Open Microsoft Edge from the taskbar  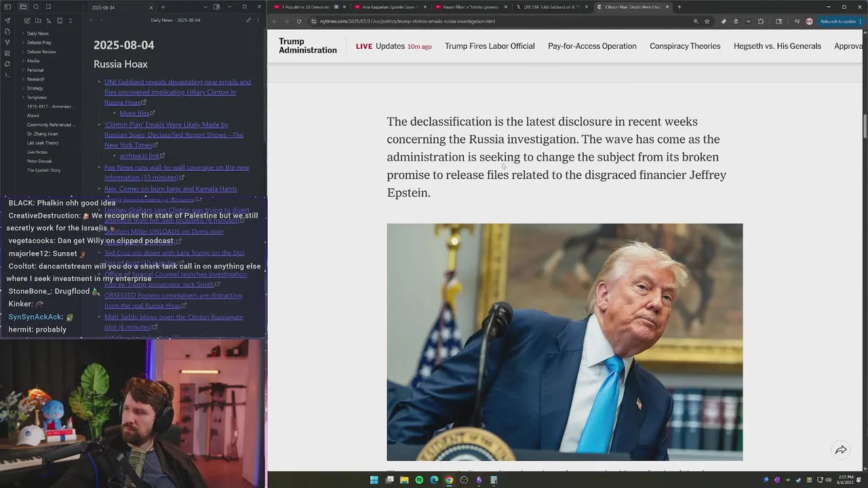(434, 480)
